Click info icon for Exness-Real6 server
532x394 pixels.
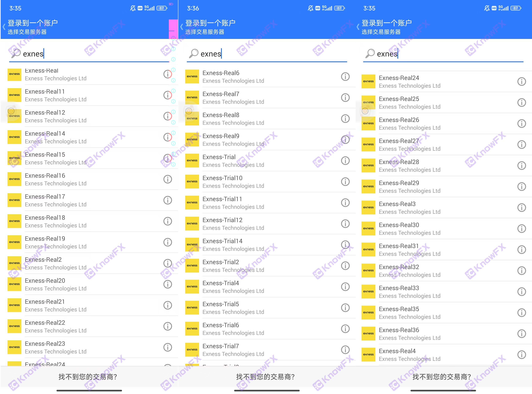(345, 76)
